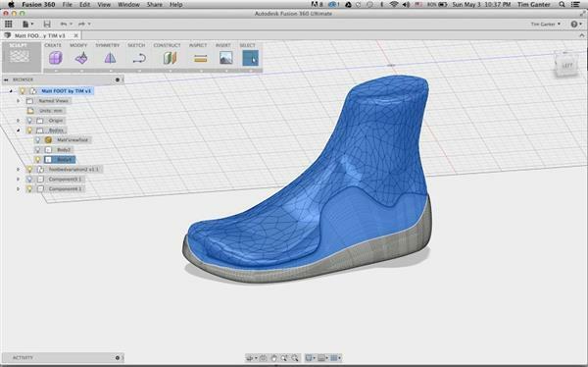This screenshot has width=588, height=367.
Task: Open the Sketch spline tool icon
Action: click(x=139, y=58)
